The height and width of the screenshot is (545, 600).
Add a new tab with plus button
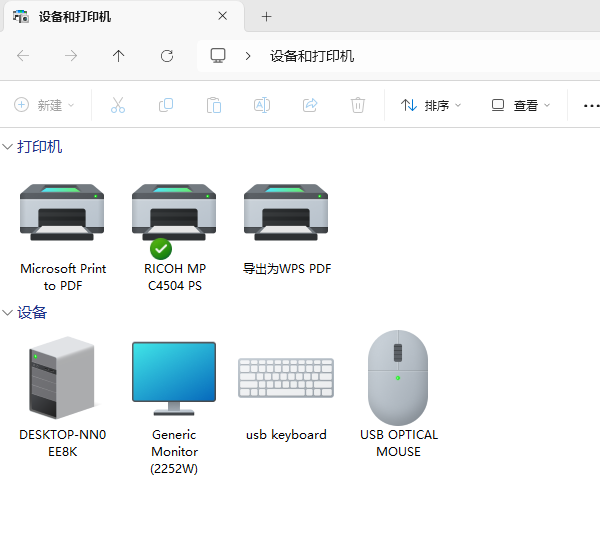[266, 16]
